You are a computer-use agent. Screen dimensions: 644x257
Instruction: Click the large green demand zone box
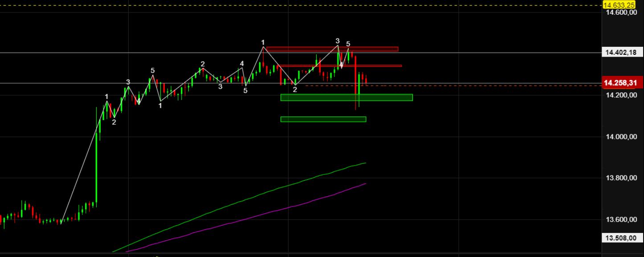346,97
